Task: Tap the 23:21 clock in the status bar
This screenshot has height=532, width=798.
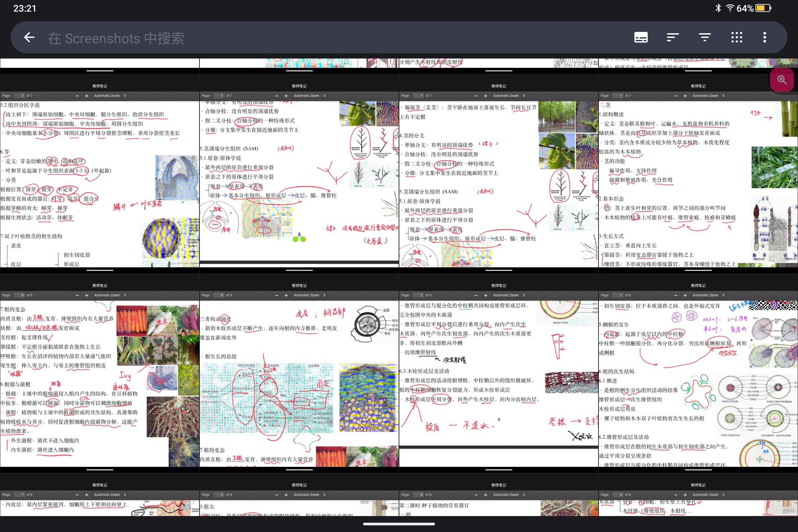Action: (x=24, y=8)
